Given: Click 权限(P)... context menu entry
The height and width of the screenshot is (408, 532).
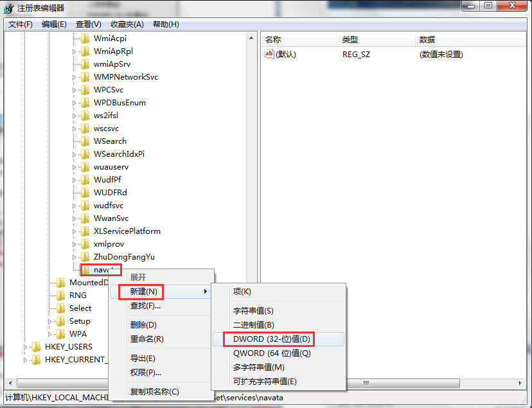Looking at the screenshot, I should tap(146, 373).
